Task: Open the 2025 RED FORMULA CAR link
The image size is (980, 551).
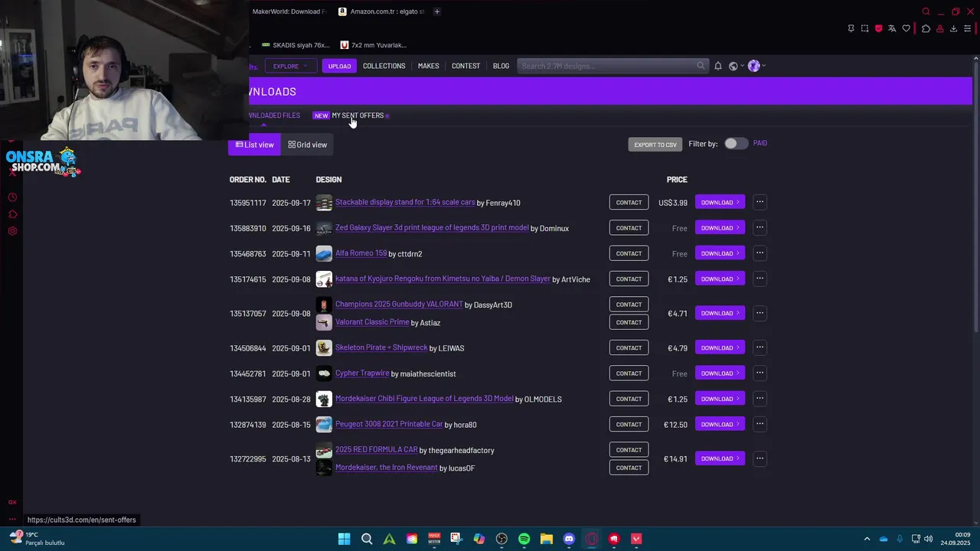Action: [x=377, y=450]
